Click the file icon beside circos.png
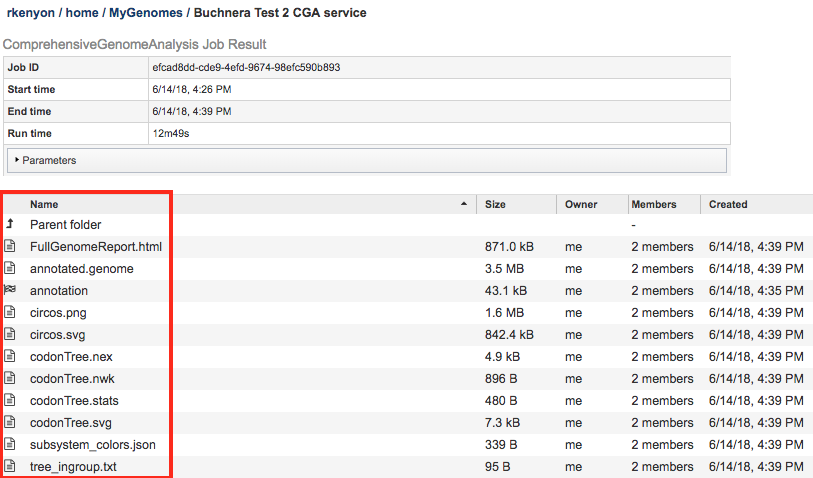 10,312
